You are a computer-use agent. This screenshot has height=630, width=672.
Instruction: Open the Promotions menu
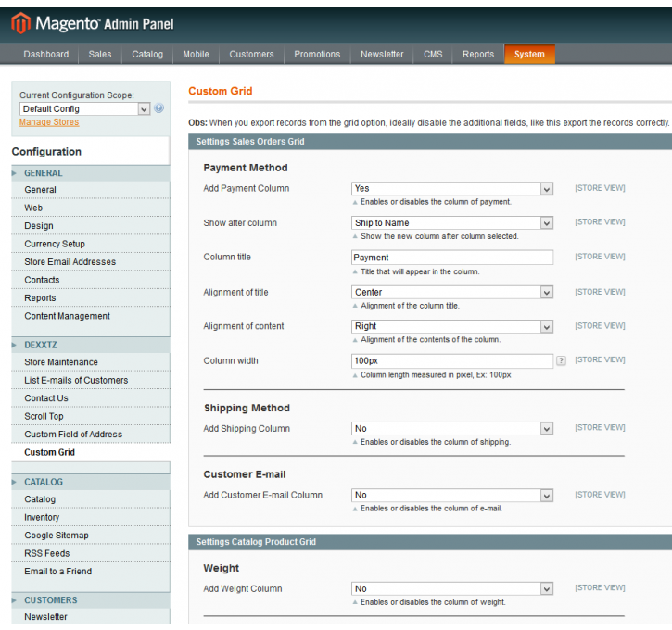(x=317, y=55)
